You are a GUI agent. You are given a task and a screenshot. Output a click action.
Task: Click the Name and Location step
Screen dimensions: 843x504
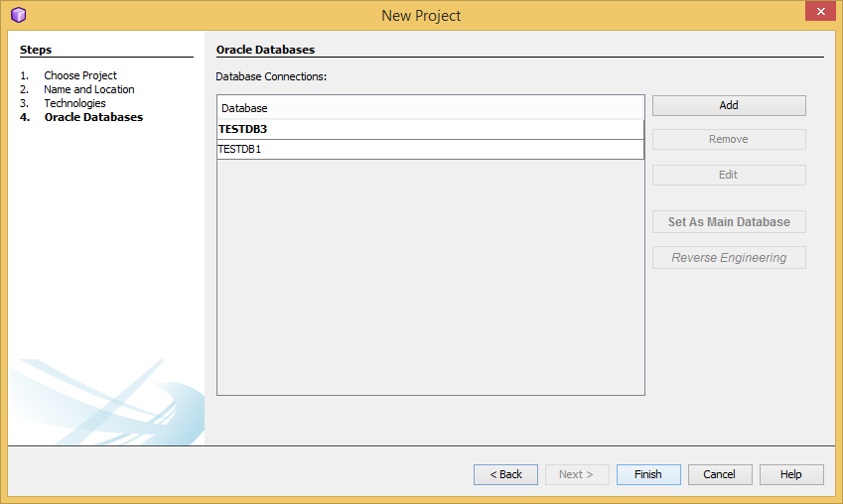pos(89,89)
